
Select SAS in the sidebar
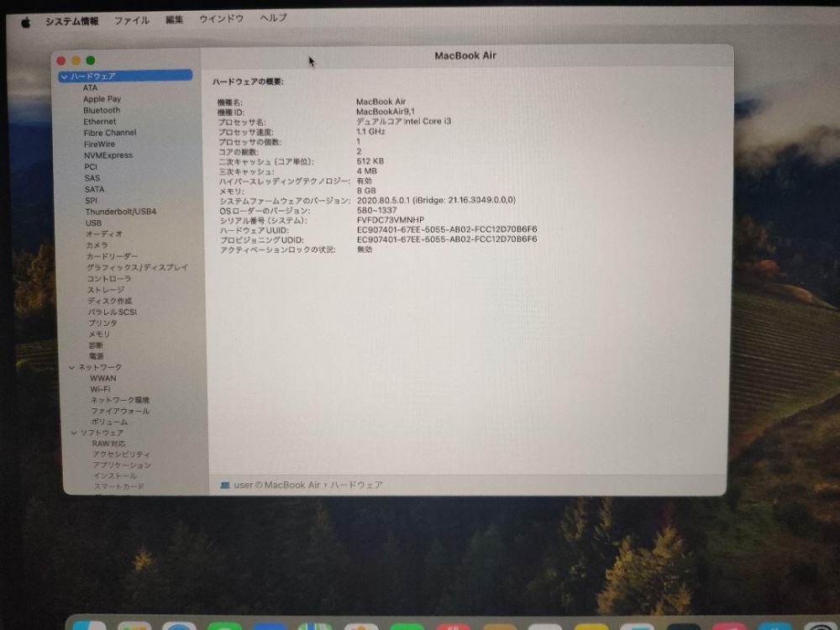[x=92, y=178]
